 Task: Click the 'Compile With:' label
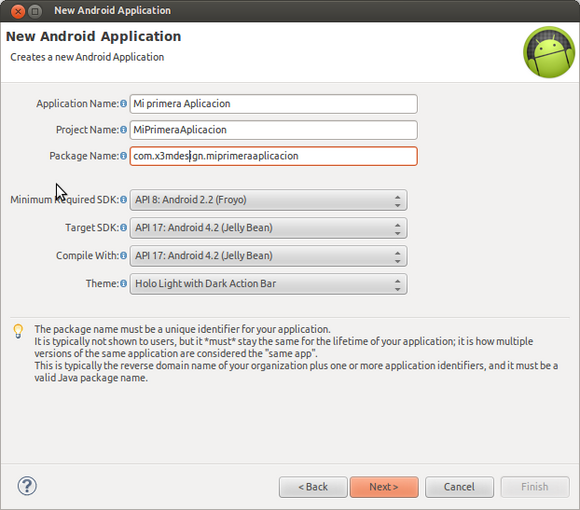[88, 256]
